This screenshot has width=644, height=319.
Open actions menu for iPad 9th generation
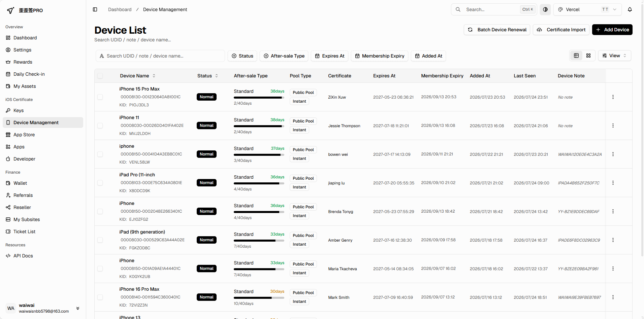click(613, 240)
